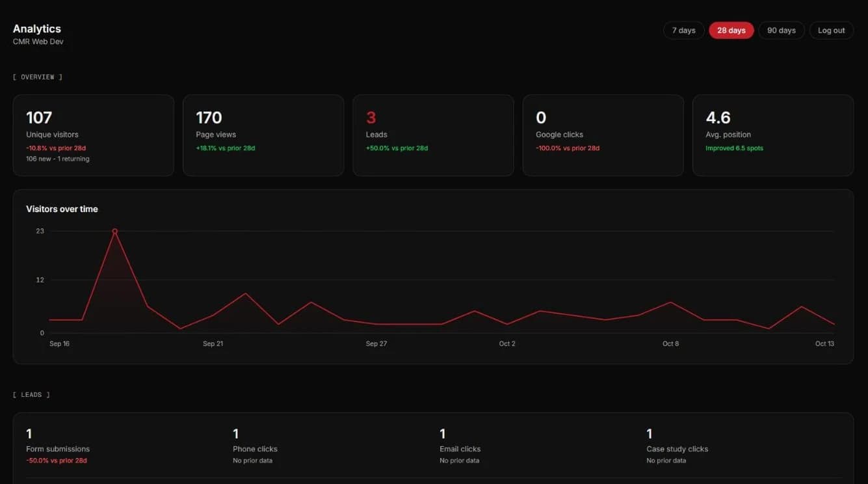Click No prior data under Email clicks
The height and width of the screenshot is (484, 868).
(459, 461)
